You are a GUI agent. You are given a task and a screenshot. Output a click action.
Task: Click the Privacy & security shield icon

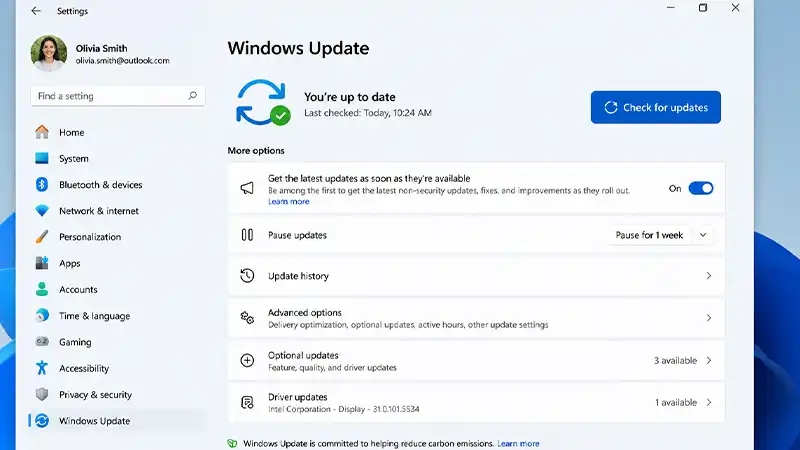(x=42, y=394)
